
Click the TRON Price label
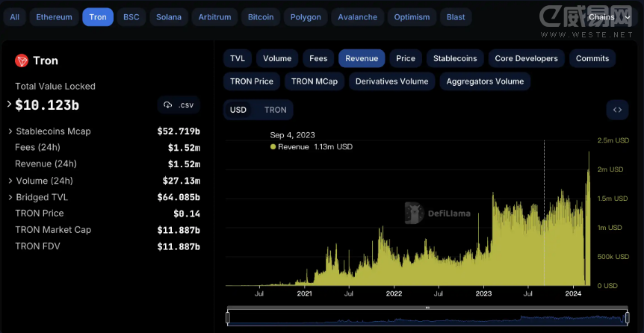(40, 213)
